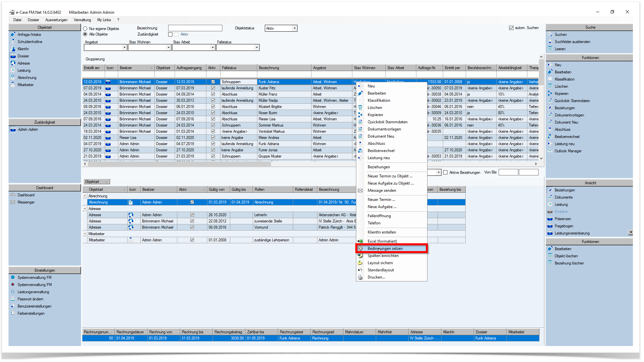Screen dimensions: 644x362
Task: Click the Suchen magnifier icon
Action: point(550,34)
